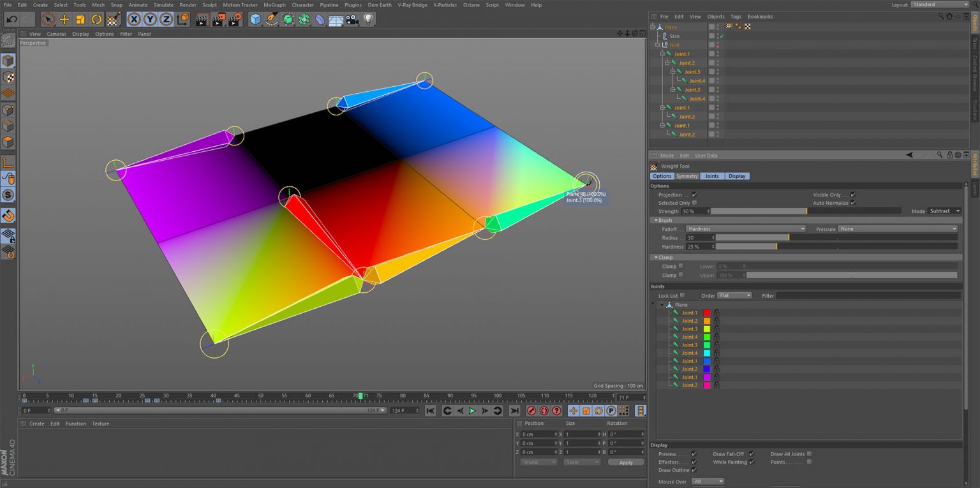Switch to the Symmetry tab
This screenshot has width=980, height=488.
click(x=686, y=176)
